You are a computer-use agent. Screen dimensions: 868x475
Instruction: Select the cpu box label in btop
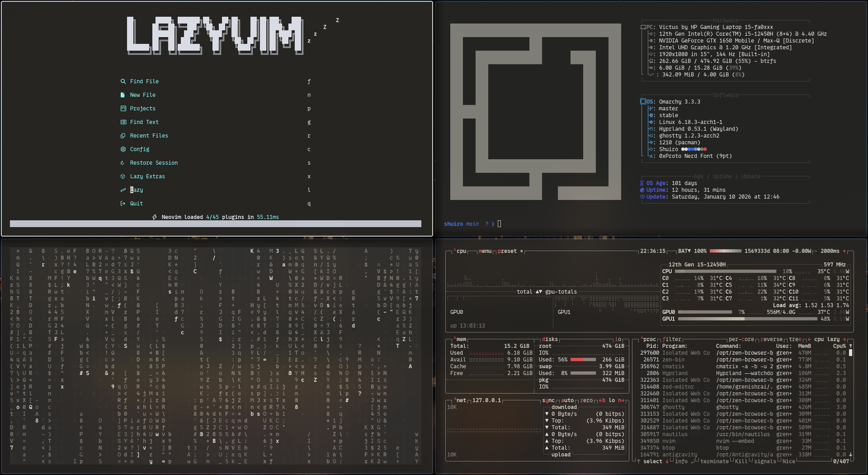(460, 251)
